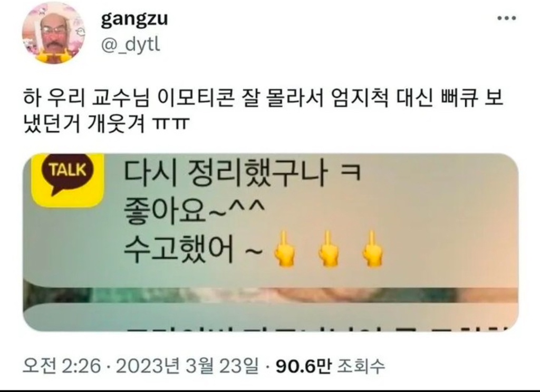Open the embedded KakaoTalk screenshot image
The width and height of the screenshot is (540, 392).
click(271, 242)
